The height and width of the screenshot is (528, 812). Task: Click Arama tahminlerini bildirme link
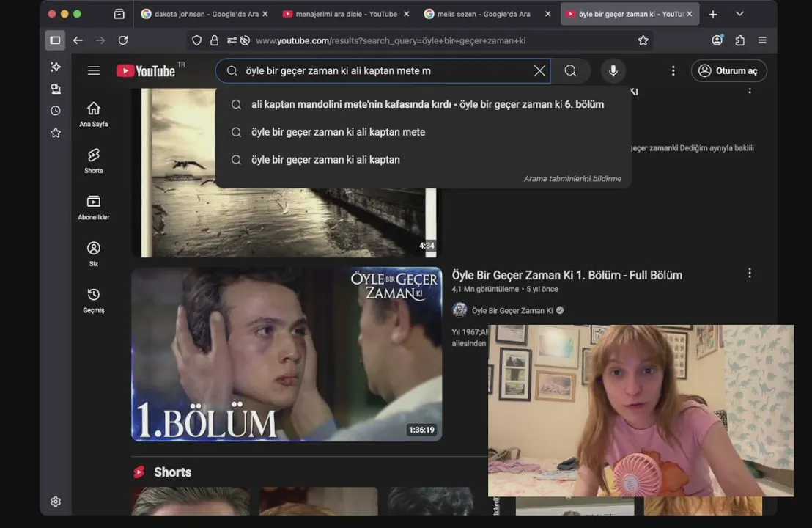[x=572, y=178]
